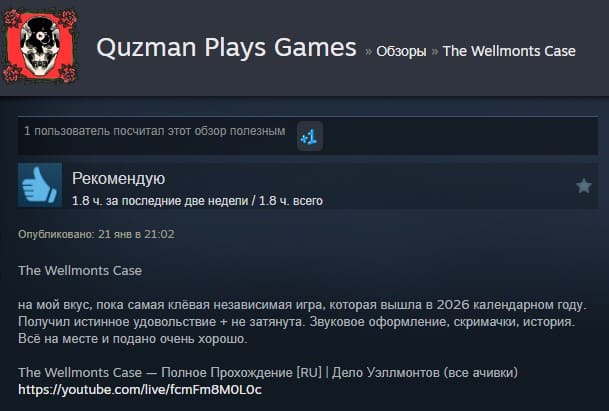Open The Wellmonts Case breadcrumb in header

pyautogui.click(x=509, y=51)
